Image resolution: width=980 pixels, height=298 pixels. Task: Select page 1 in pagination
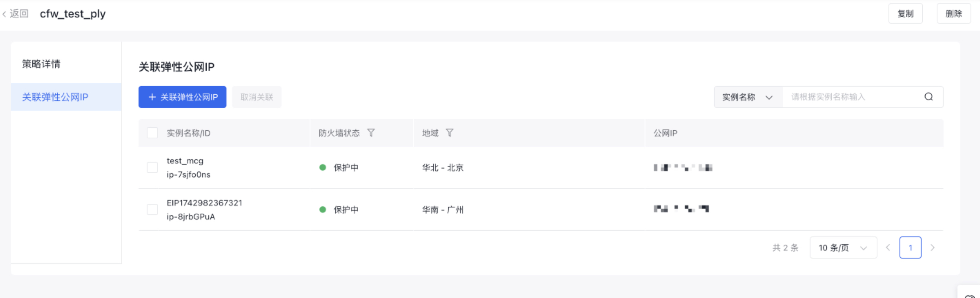910,248
